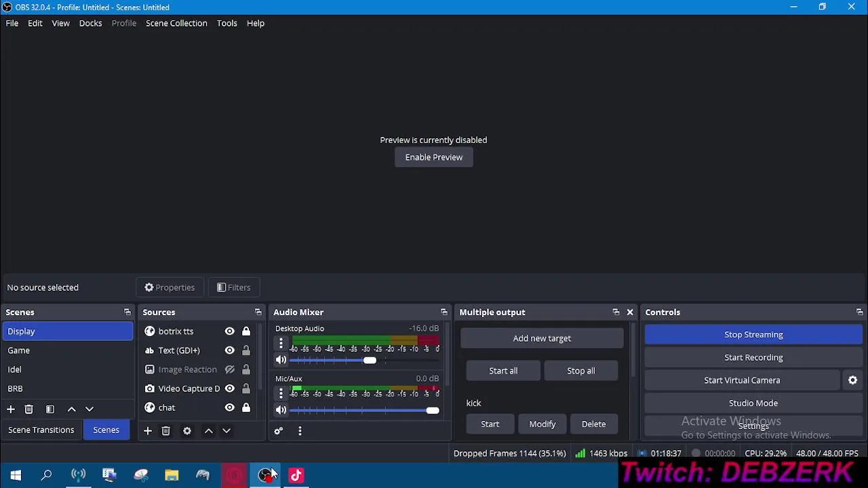This screenshot has width=868, height=488.
Task: Switch to Scene Transitions tab
Action: click(41, 430)
